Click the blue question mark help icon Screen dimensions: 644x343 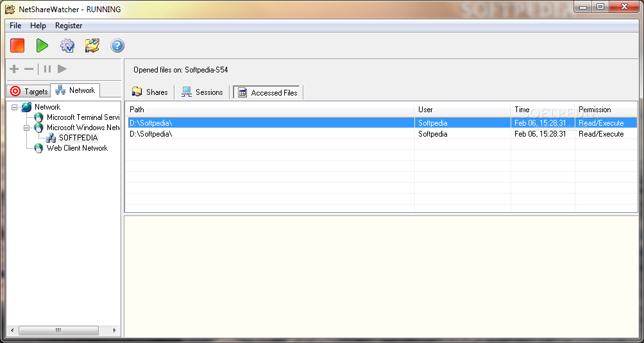117,45
